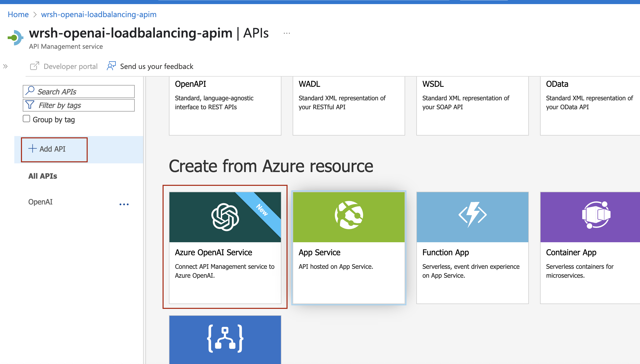640x364 pixels.
Task: Click the 'Create from Azure resource' heading
Action: pyautogui.click(x=271, y=166)
